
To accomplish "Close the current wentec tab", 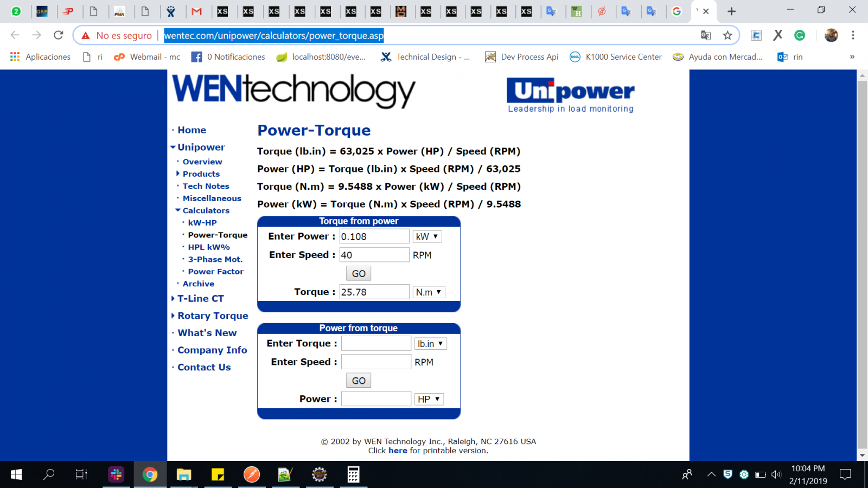I will tap(706, 11).
